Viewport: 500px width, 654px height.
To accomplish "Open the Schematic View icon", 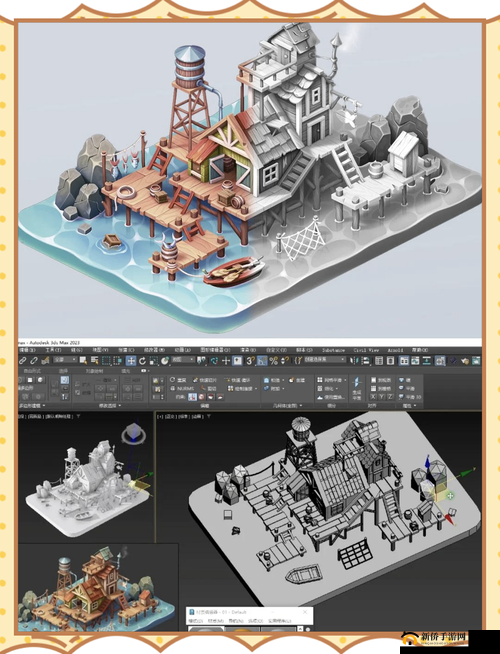I will click(427, 360).
